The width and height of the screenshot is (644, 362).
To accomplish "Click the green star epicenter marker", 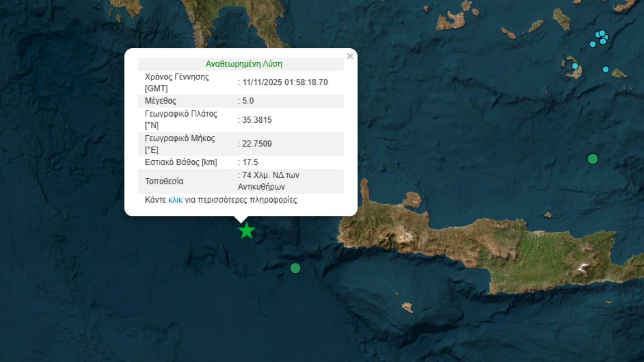I will (x=246, y=231).
